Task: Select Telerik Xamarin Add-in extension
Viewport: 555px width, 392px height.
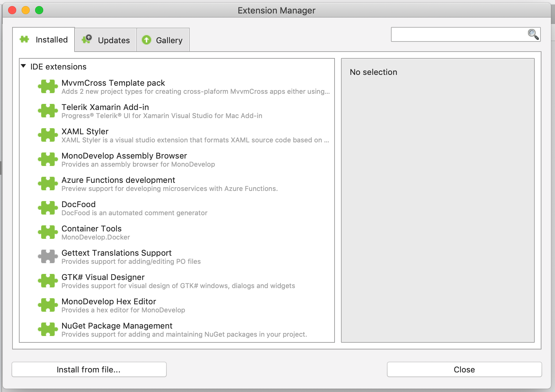Action: coord(105,107)
